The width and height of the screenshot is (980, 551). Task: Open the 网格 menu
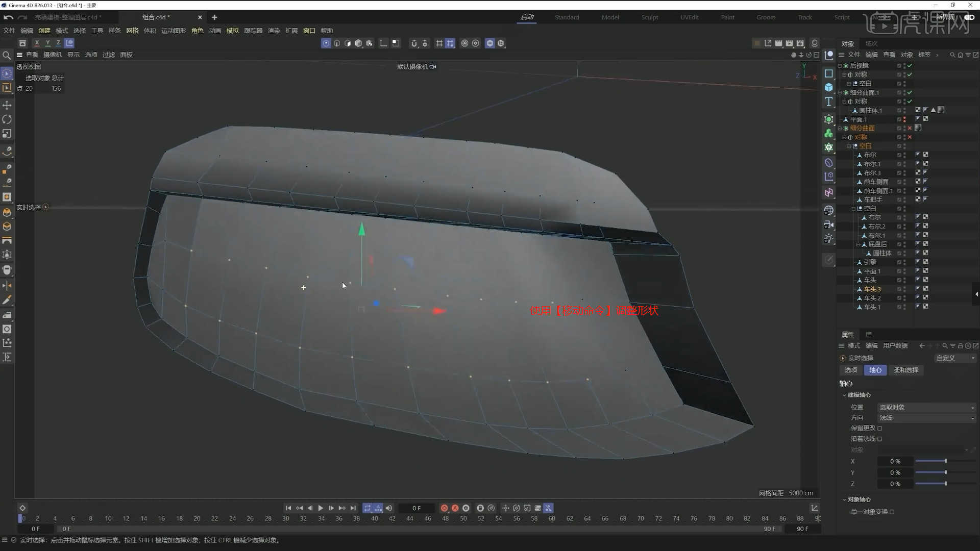(132, 31)
